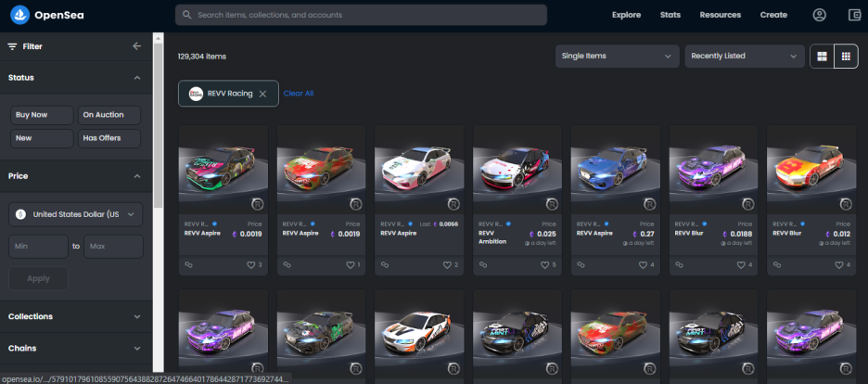Image resolution: width=868 pixels, height=384 pixels.
Task: Click the magnifier icon in search bar
Action: pos(187,15)
